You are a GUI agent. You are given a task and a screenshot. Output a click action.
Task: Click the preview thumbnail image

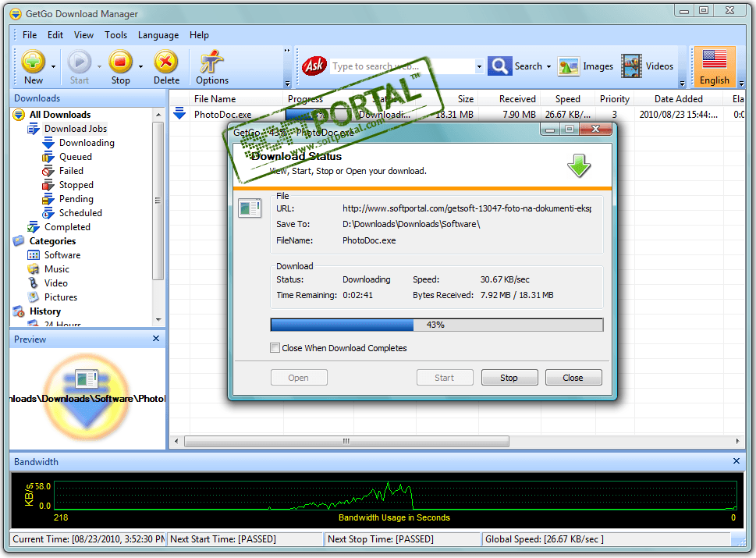point(87,397)
